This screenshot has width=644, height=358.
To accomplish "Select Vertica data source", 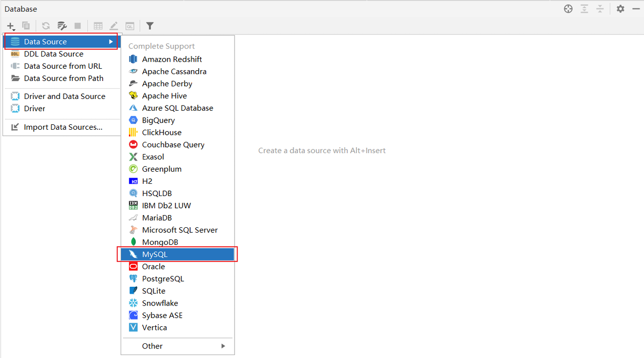I will coord(177,327).
